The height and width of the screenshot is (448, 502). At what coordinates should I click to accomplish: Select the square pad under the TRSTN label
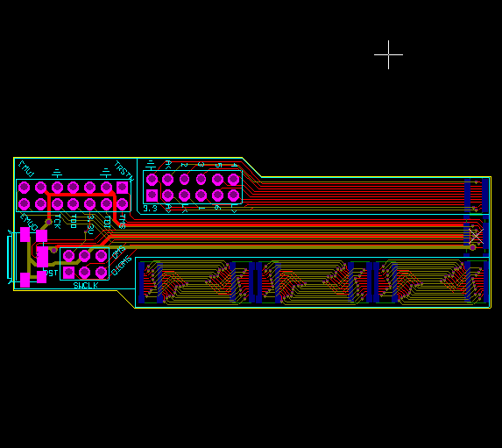pos(123,188)
